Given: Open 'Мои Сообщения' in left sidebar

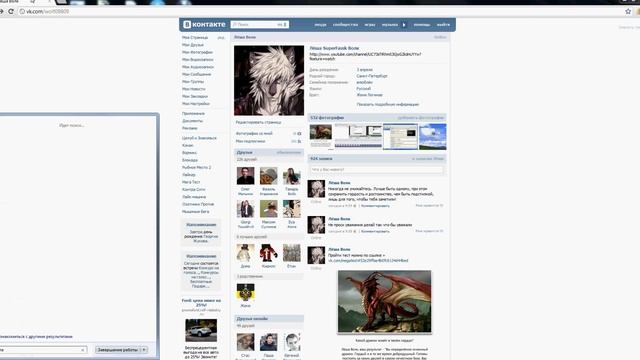Looking at the screenshot, I should click(x=197, y=74).
